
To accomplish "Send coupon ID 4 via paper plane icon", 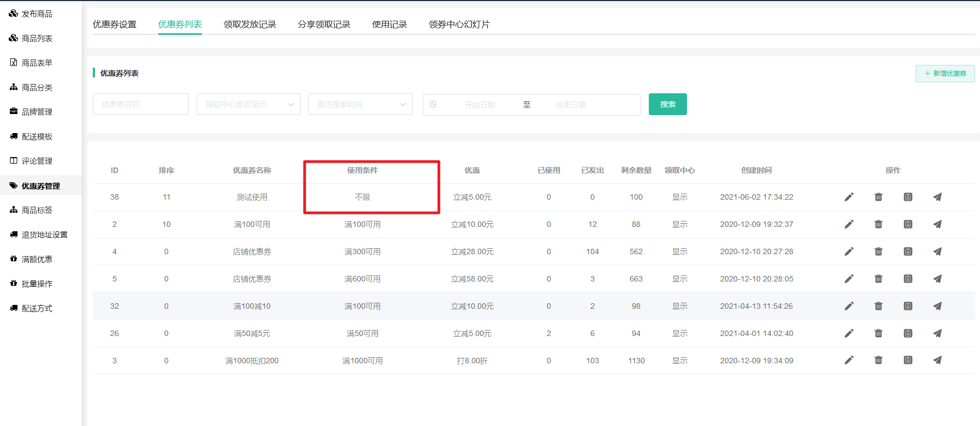I will tap(937, 251).
